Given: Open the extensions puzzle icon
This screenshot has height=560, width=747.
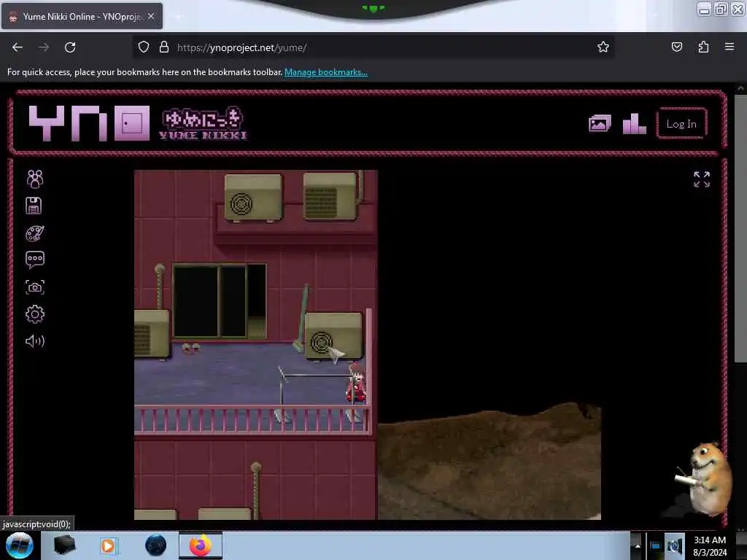Looking at the screenshot, I should (703, 47).
